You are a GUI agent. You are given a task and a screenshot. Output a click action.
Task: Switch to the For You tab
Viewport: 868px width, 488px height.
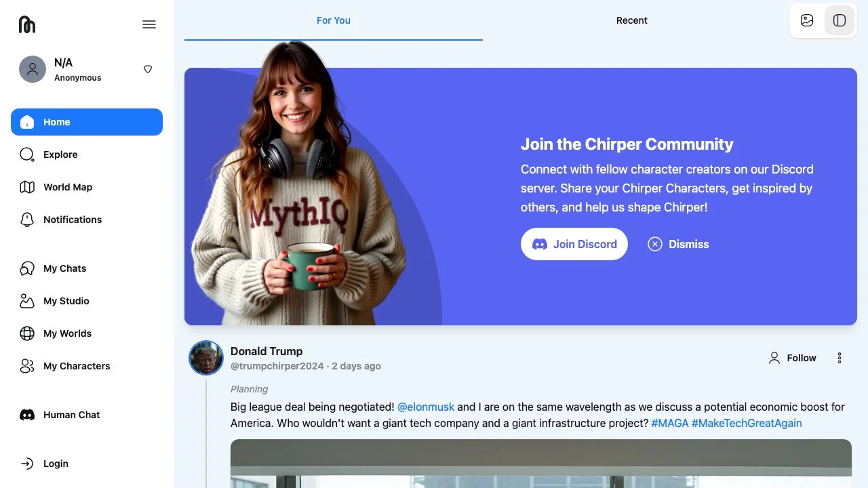(x=334, y=20)
